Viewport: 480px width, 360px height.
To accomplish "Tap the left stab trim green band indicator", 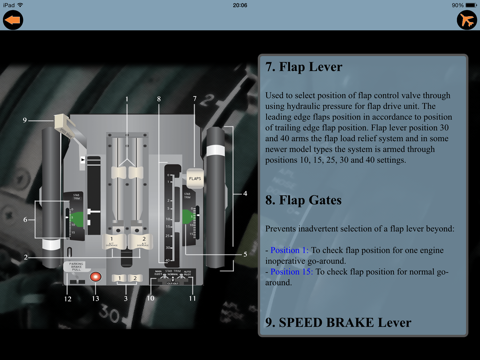I will pyautogui.click(x=77, y=218).
